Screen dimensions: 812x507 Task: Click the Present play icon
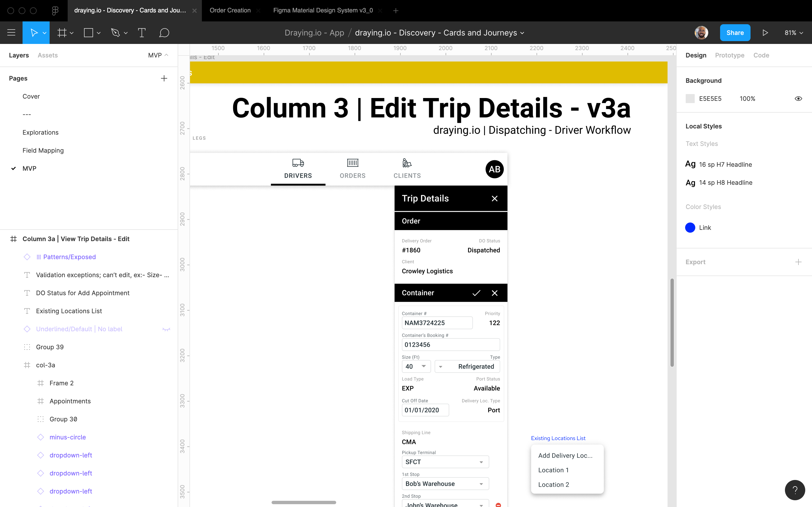pyautogui.click(x=765, y=33)
